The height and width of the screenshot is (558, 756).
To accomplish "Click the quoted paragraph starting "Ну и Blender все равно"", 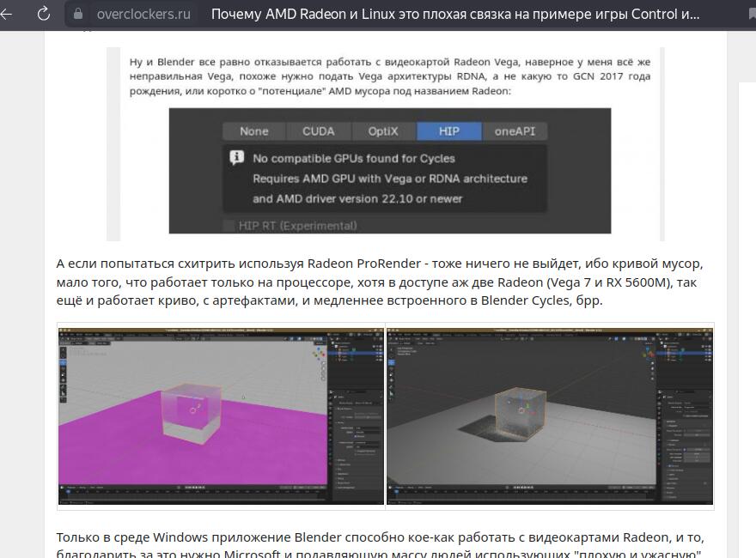I will point(389,76).
